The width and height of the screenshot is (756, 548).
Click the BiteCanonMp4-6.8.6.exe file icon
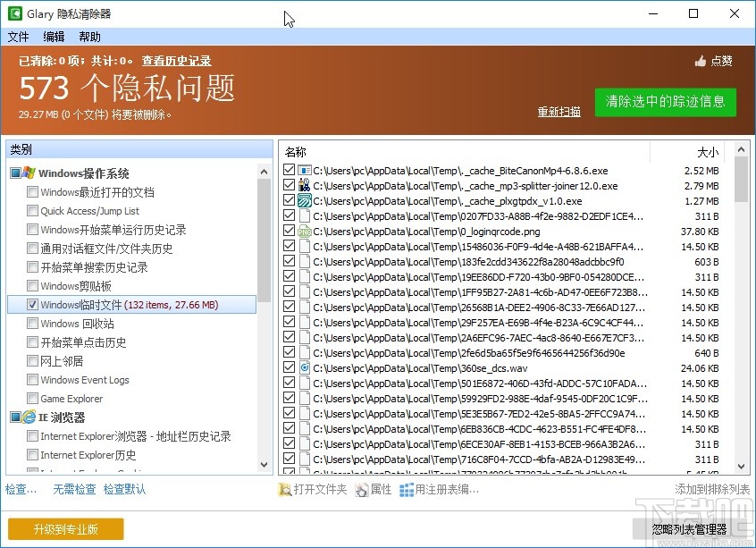(304, 171)
